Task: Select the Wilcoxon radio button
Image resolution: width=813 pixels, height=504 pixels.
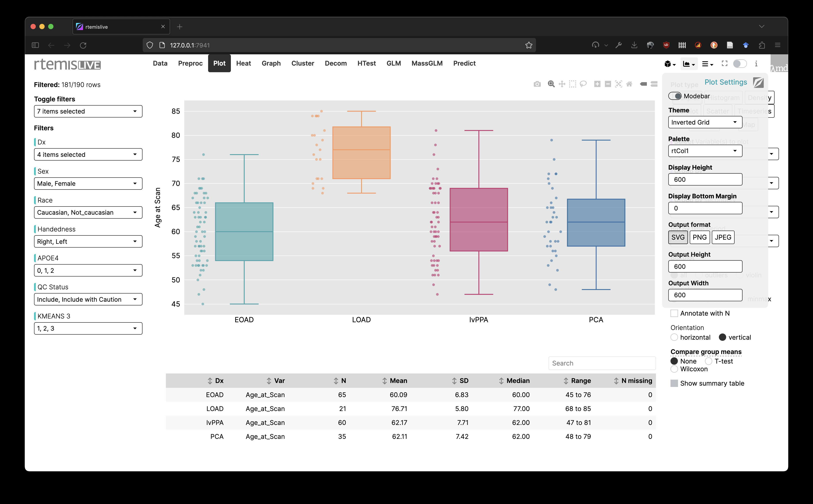Action: pyautogui.click(x=674, y=369)
